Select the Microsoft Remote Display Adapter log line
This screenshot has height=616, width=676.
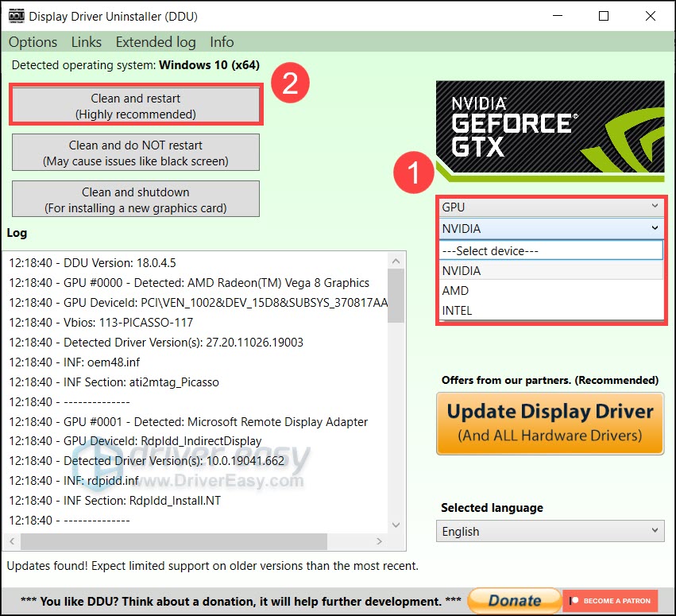(x=188, y=421)
